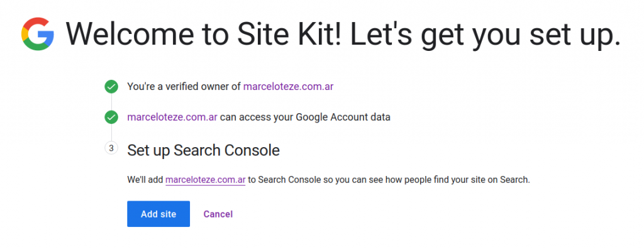644x249 pixels.
Task: Click the 'Set up Search Console' heading
Action: click(x=203, y=150)
